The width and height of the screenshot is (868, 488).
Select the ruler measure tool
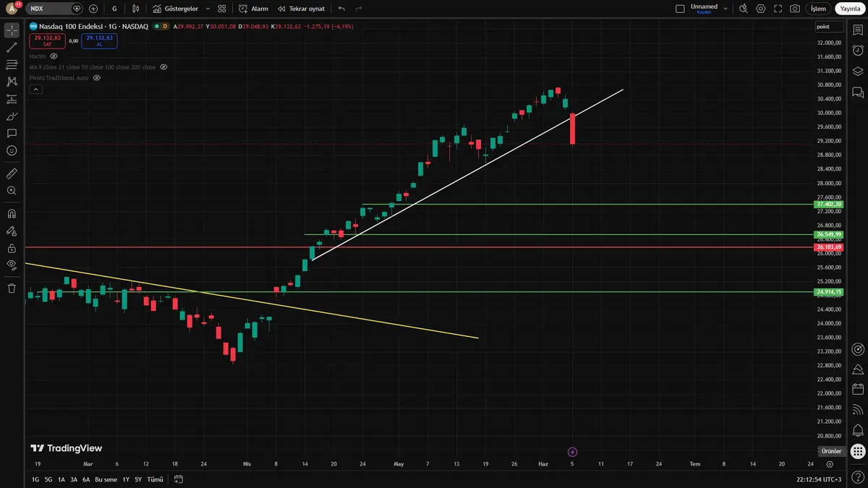tap(12, 174)
